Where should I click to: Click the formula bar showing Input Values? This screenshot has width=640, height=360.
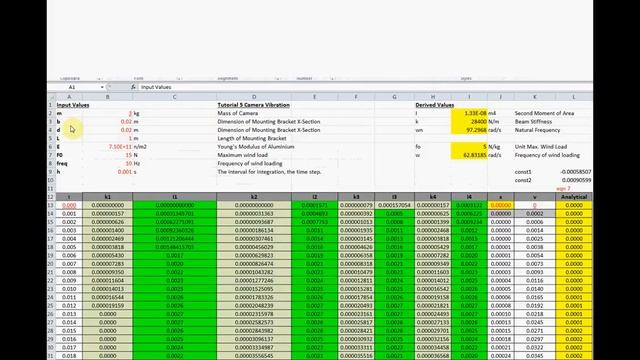tap(365, 87)
